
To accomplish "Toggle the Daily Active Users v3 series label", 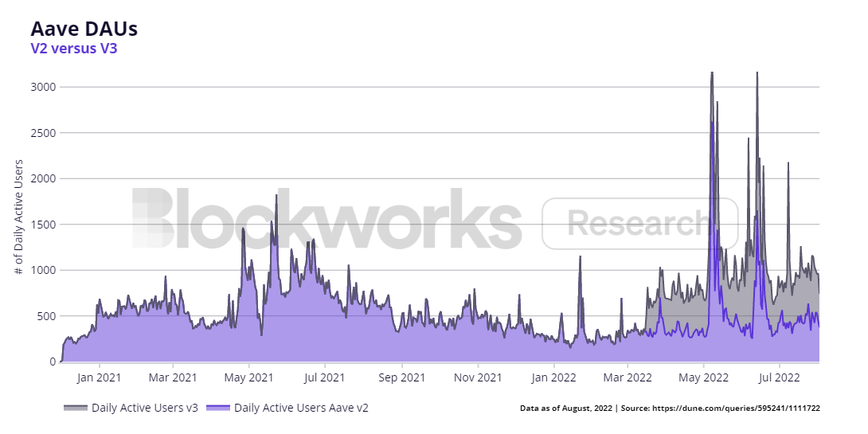I will 144,408.
